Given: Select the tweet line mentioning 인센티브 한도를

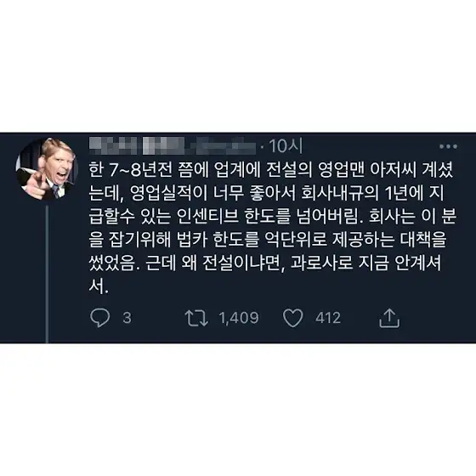Looking at the screenshot, I should 273,217.
